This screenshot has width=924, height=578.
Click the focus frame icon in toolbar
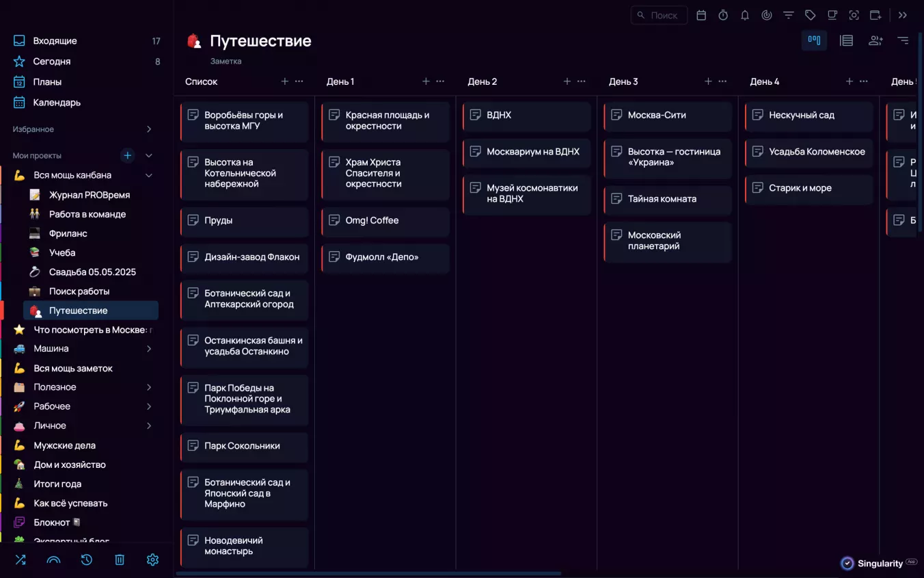(854, 15)
